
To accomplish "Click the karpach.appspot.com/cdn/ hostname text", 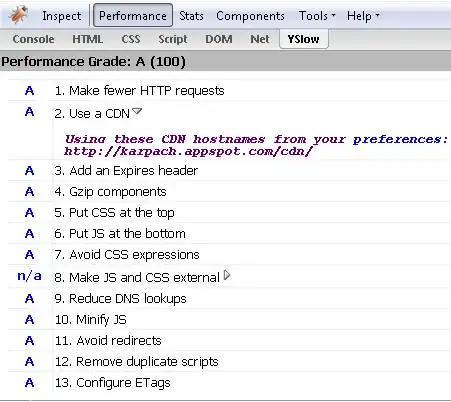I will (189, 151).
